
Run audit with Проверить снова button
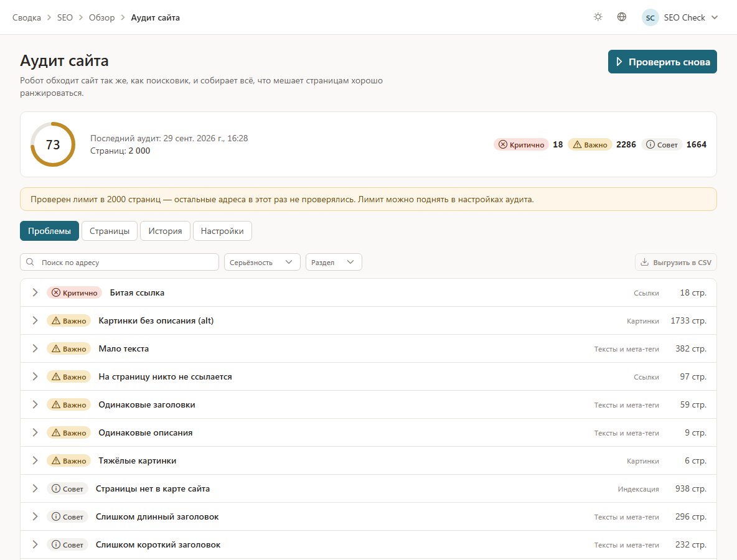pyautogui.click(x=662, y=62)
